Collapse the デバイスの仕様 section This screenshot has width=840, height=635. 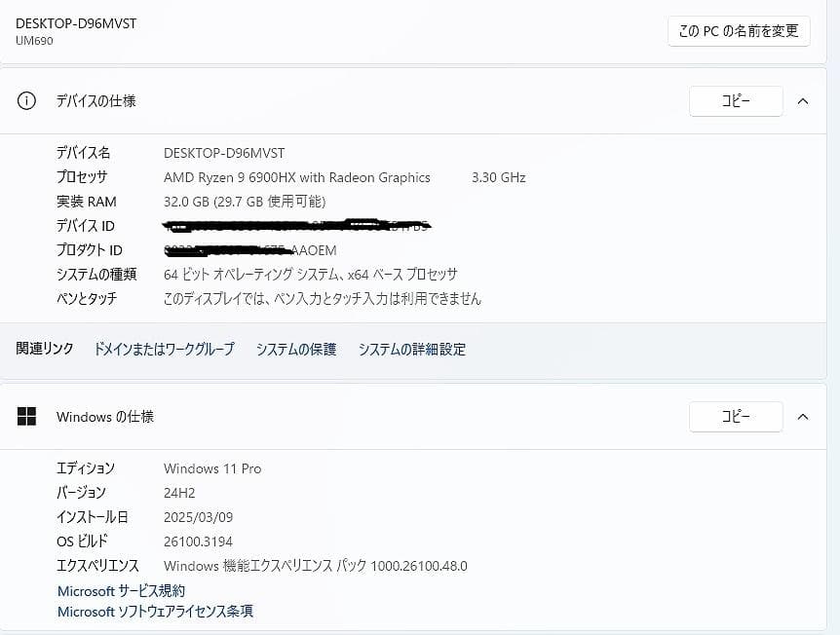point(803,100)
